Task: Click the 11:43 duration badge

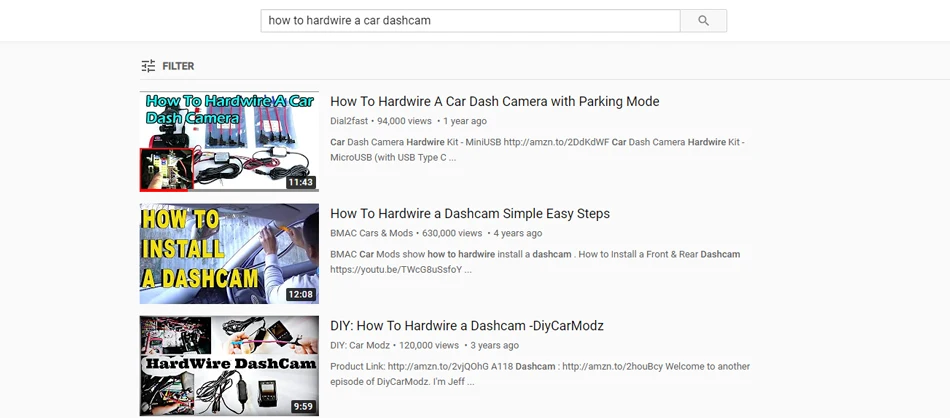Action: (x=301, y=182)
